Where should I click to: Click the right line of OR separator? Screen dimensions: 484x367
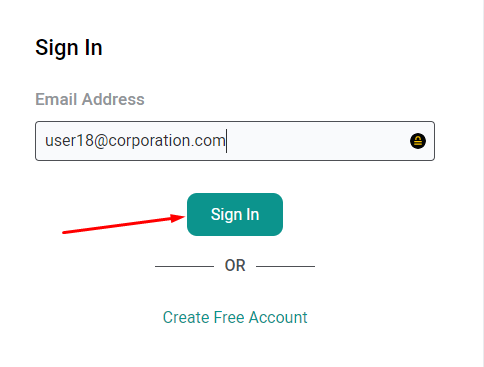point(285,266)
